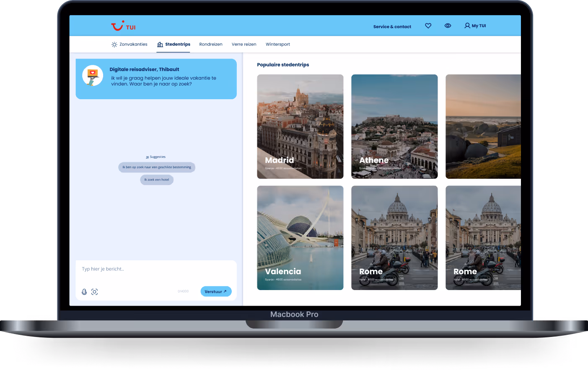Screen dimensions: 588x370
Task: Click the 'Digitale reisadviser, Thibault' title
Action: (x=144, y=69)
